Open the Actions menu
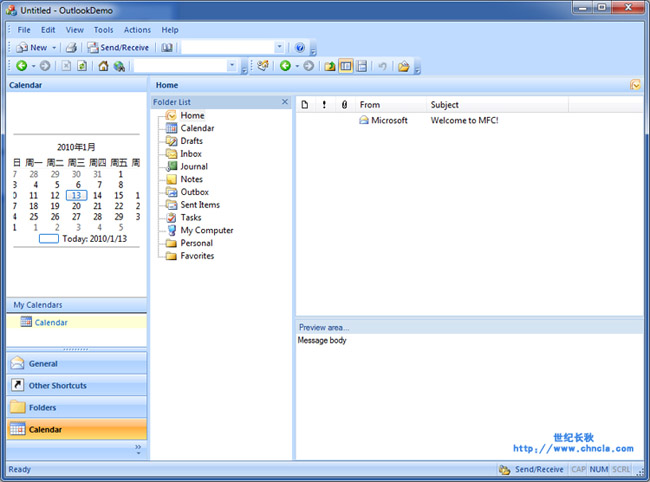 pos(137,30)
